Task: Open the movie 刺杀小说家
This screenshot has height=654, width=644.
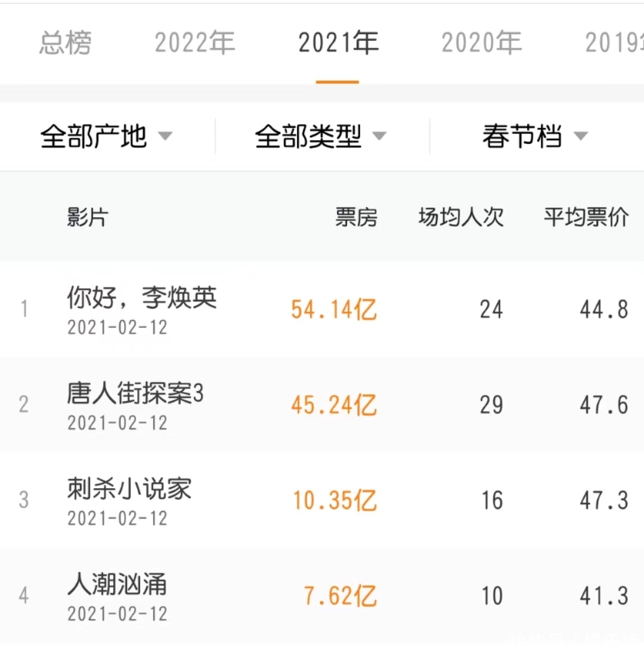Action: tap(129, 489)
